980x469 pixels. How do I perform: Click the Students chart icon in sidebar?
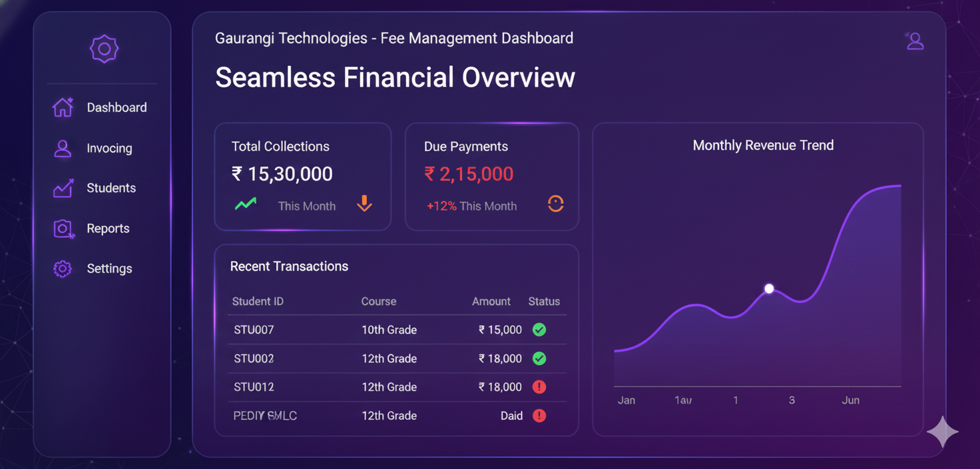click(x=63, y=188)
